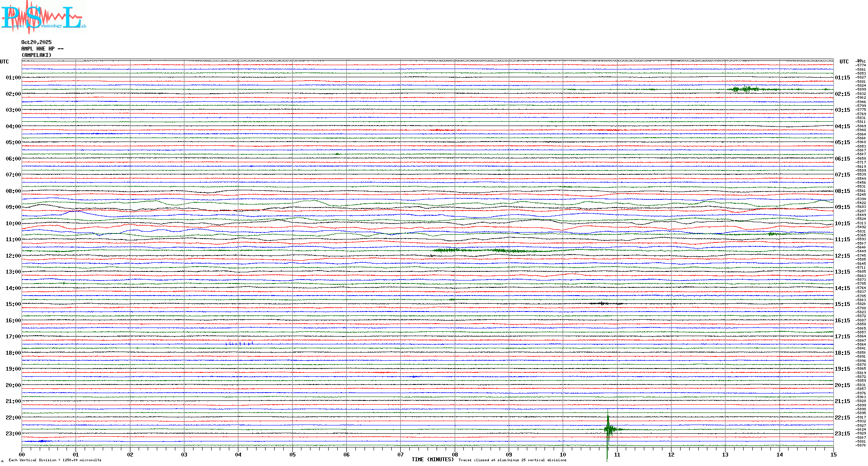
Task: Click the PSL Seismology Lab logo
Action: 43,17
